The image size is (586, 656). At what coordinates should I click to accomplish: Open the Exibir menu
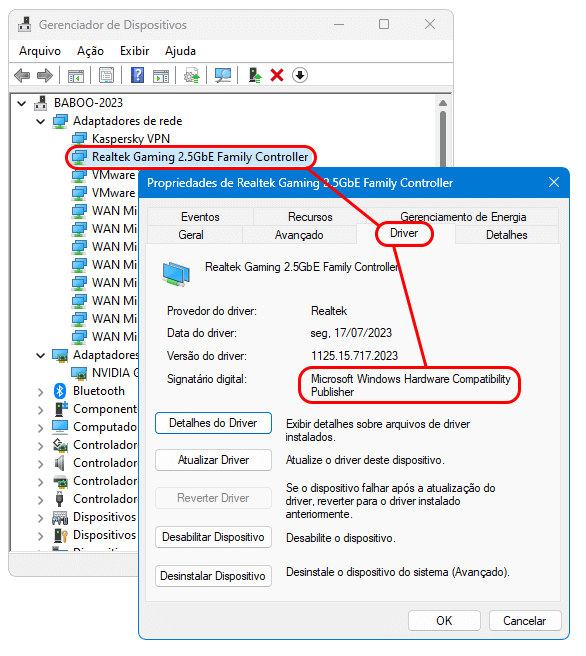click(x=134, y=51)
